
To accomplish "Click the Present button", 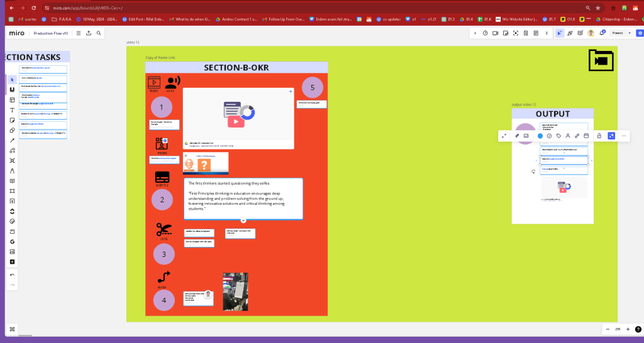I will pos(618,33).
